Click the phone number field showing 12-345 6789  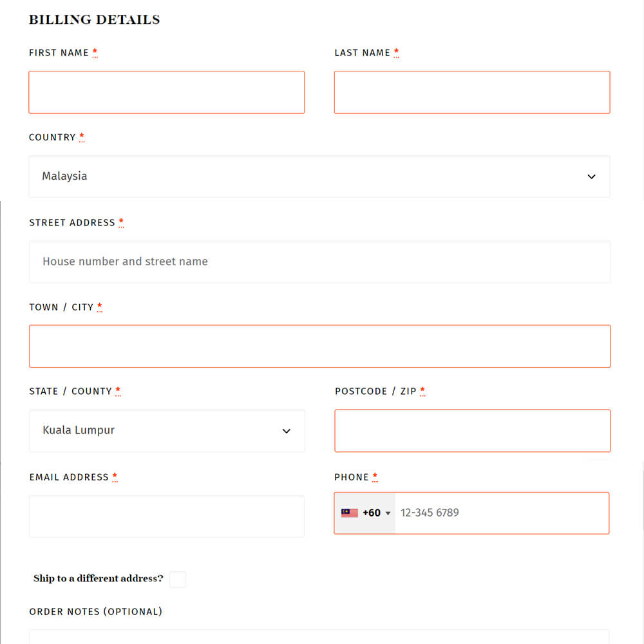(502, 513)
